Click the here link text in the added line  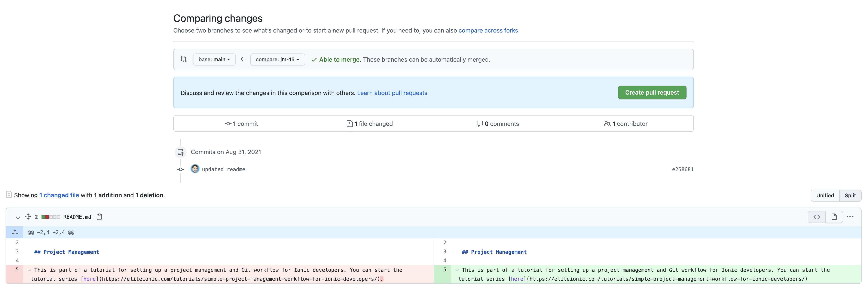(517, 279)
